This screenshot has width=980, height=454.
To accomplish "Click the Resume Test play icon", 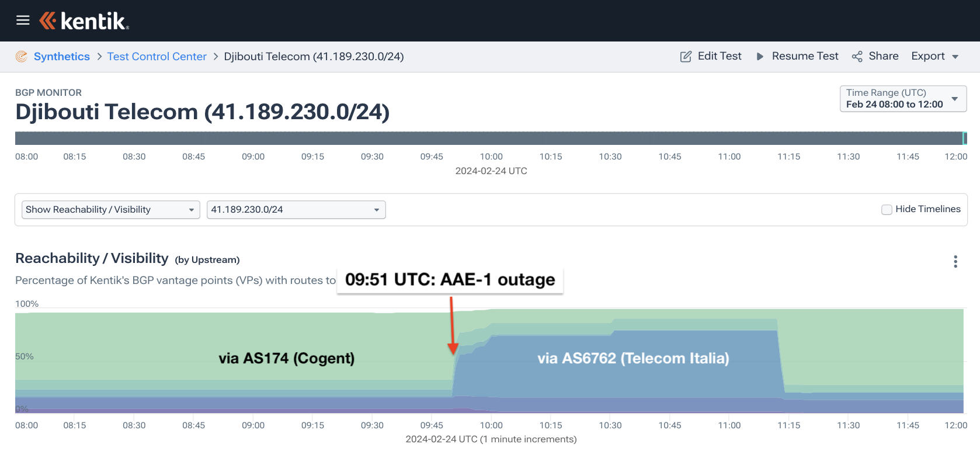I will (760, 57).
